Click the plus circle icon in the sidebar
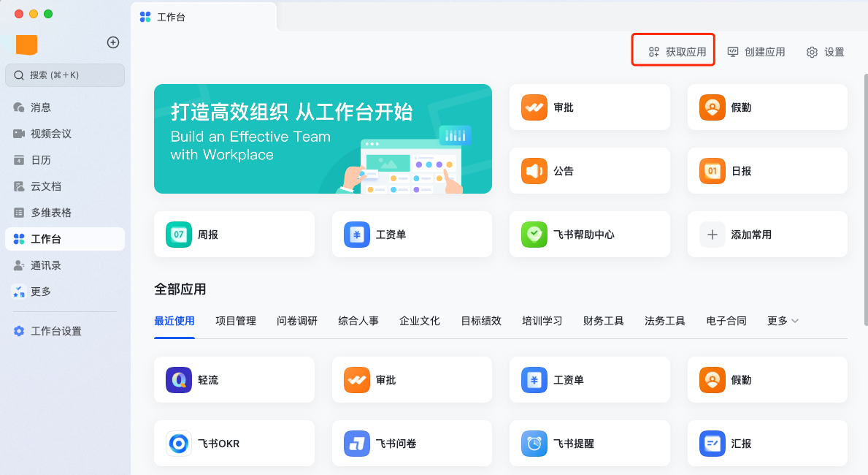The height and width of the screenshot is (475, 868). point(113,42)
